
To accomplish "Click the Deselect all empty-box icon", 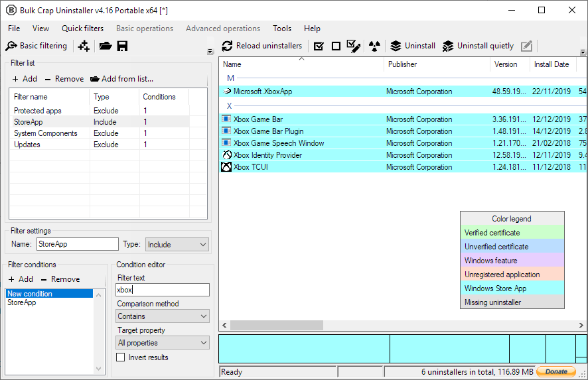I will (x=336, y=46).
